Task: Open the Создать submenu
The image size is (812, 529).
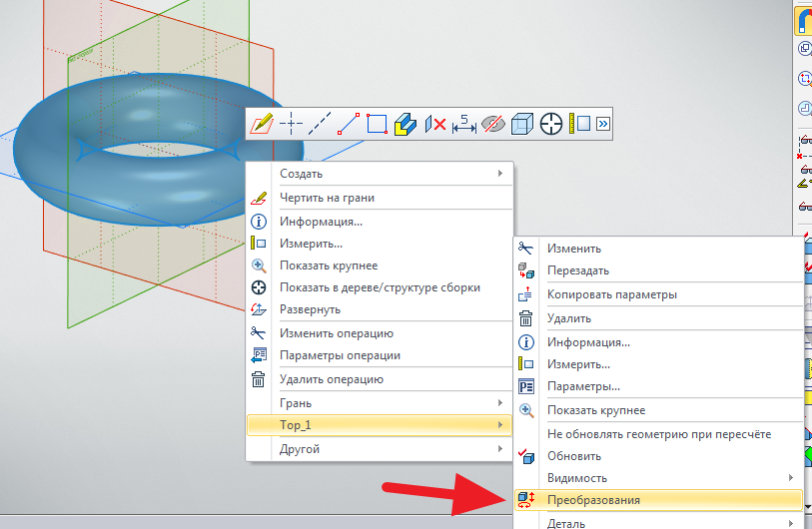Action: pyautogui.click(x=380, y=174)
